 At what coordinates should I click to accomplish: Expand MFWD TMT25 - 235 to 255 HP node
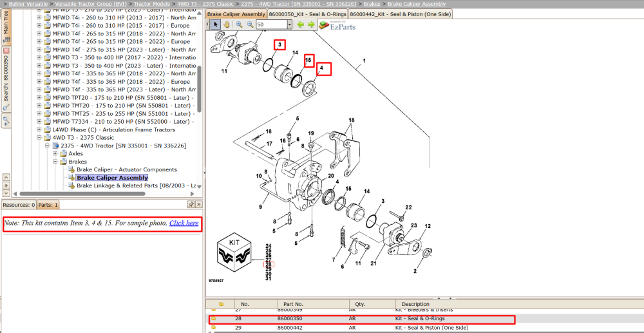(39, 114)
